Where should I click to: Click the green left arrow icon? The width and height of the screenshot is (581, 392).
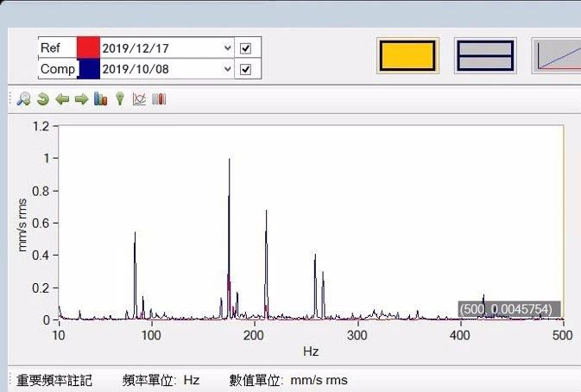point(62,99)
